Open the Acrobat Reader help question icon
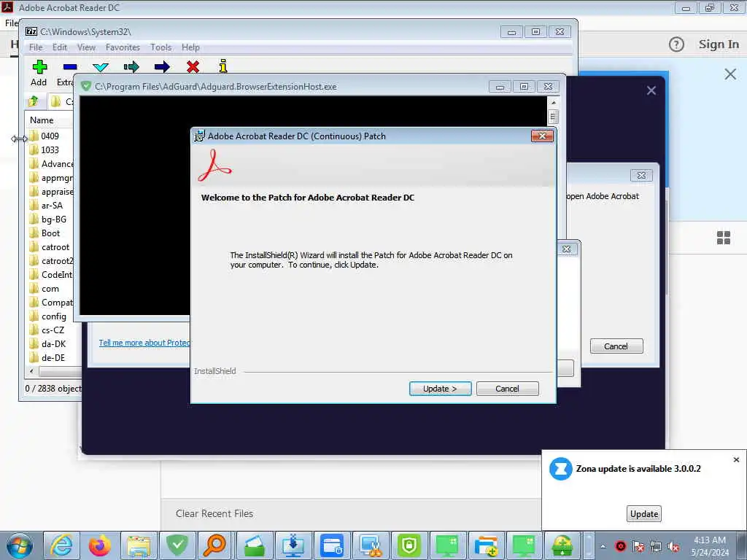This screenshot has width=747, height=560. pyautogui.click(x=676, y=44)
